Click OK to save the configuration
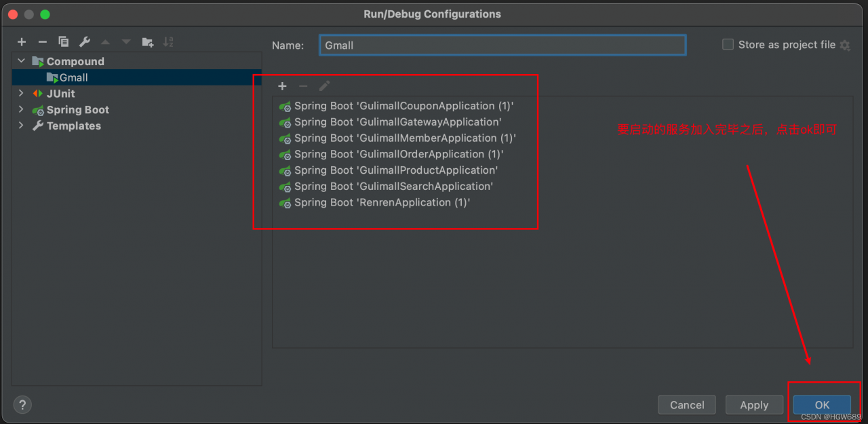868x424 pixels. coord(822,405)
